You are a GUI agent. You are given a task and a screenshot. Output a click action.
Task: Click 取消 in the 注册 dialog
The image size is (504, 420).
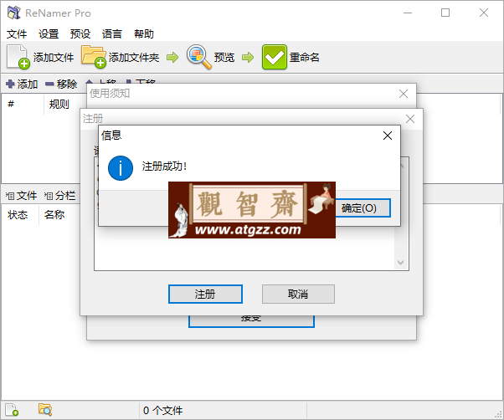[298, 294]
